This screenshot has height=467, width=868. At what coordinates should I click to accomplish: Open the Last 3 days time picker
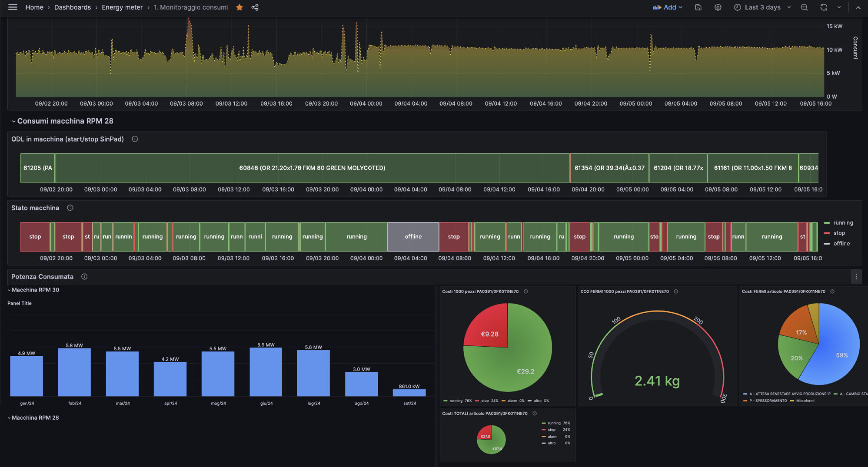click(x=762, y=7)
